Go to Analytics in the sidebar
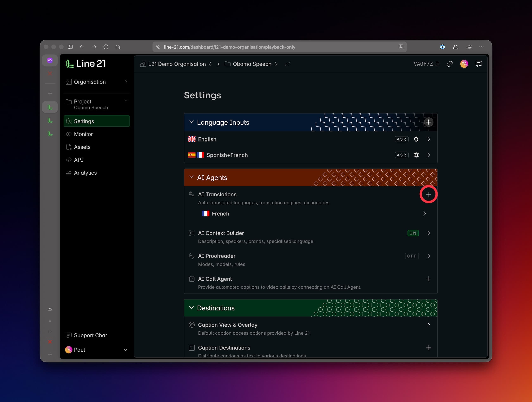This screenshot has height=402, width=532. (85, 173)
